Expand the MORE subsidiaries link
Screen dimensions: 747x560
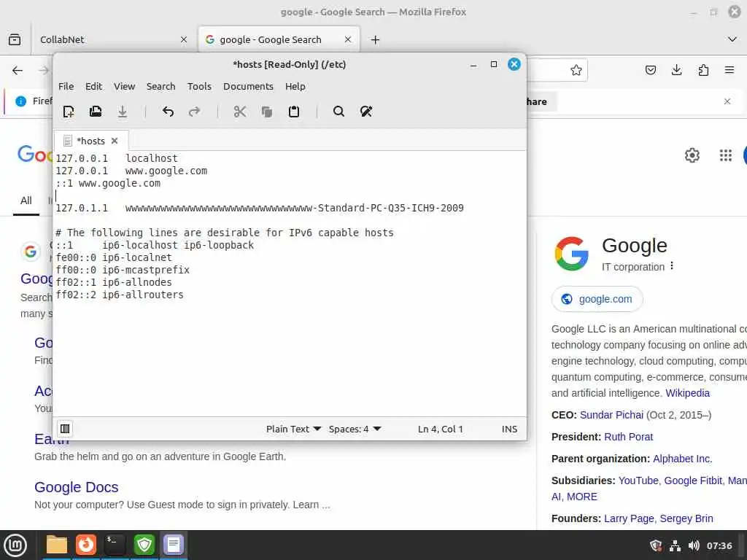point(582,497)
